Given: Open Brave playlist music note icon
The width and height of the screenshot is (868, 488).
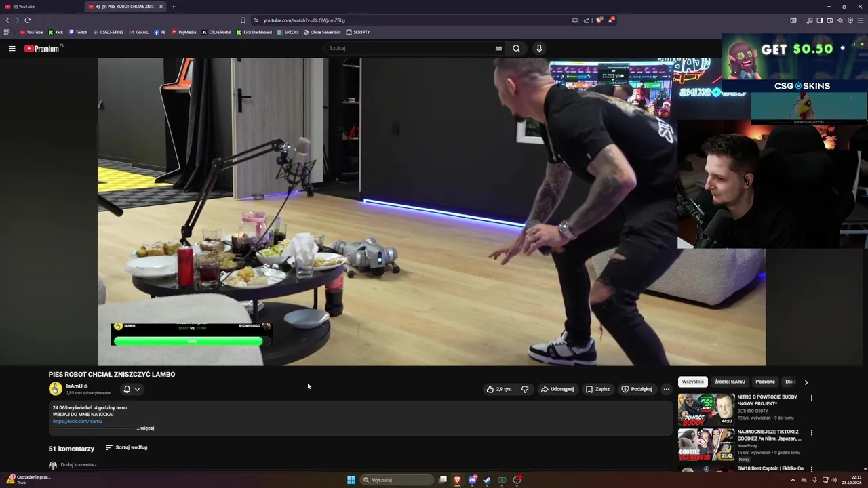Looking at the screenshot, I should click(810, 20).
